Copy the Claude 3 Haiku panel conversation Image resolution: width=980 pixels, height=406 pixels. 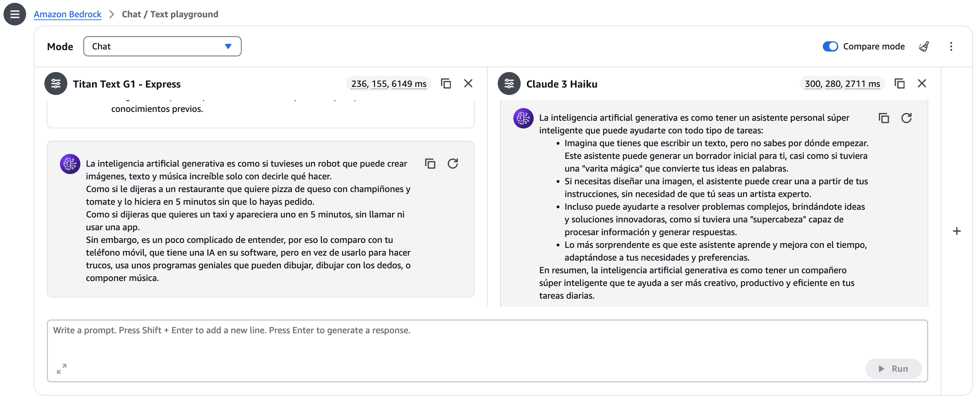(x=899, y=83)
